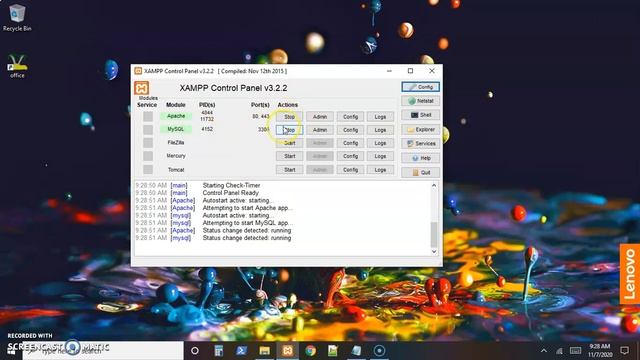Stop the MySQL module
640x360 pixels.
(289, 130)
